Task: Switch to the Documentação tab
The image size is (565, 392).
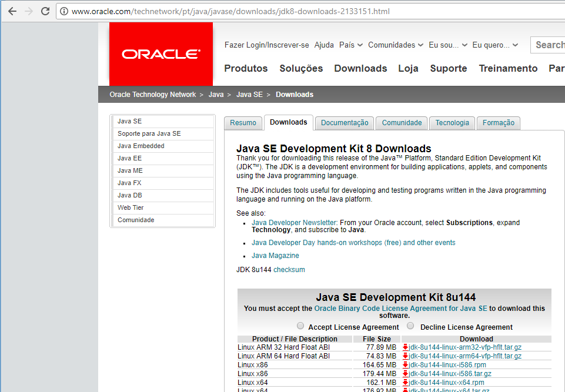Action: tap(345, 123)
